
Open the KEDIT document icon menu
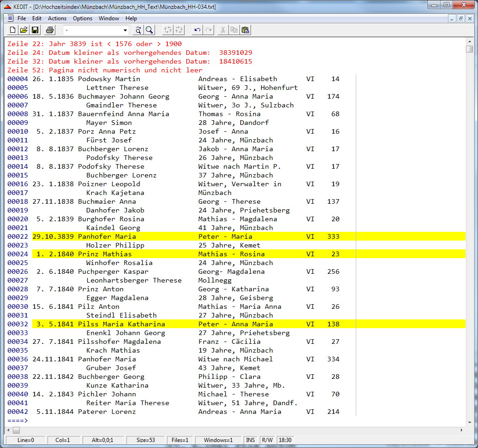point(10,18)
